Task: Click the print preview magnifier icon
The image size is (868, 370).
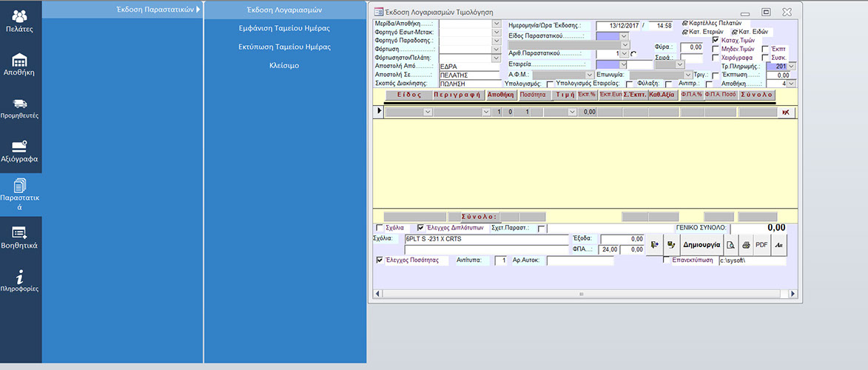Action: (x=730, y=244)
